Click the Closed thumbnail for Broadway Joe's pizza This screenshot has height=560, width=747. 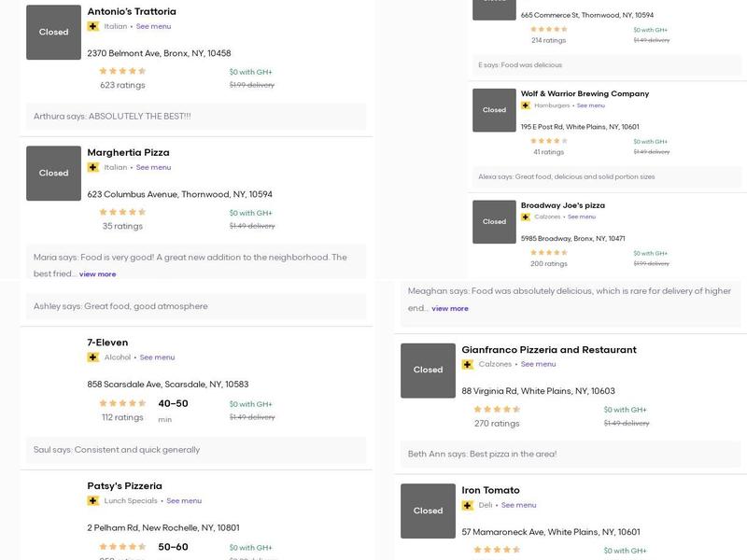(x=494, y=222)
